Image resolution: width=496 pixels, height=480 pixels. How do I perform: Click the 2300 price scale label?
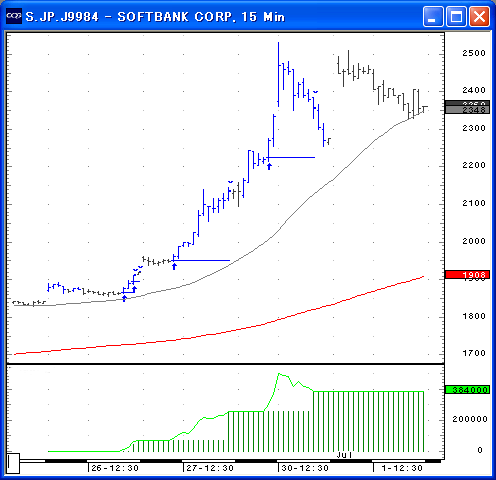pyautogui.click(x=474, y=128)
